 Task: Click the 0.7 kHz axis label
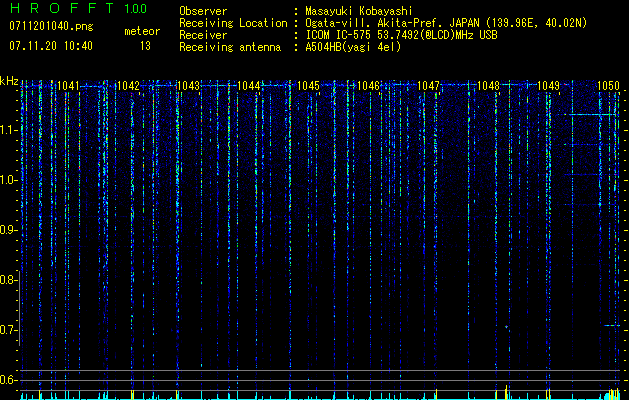[x=8, y=330]
